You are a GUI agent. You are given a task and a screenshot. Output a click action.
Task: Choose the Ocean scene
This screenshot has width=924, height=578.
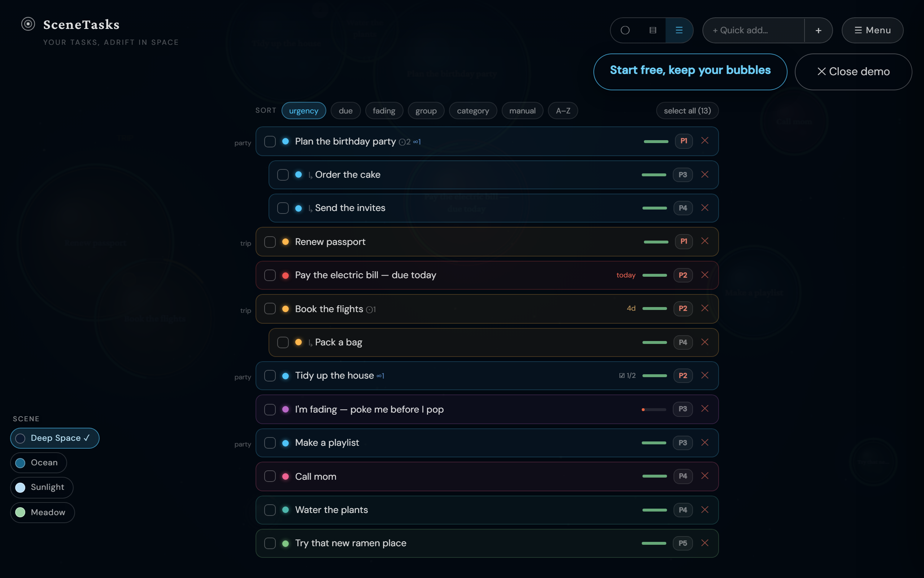[39, 462]
